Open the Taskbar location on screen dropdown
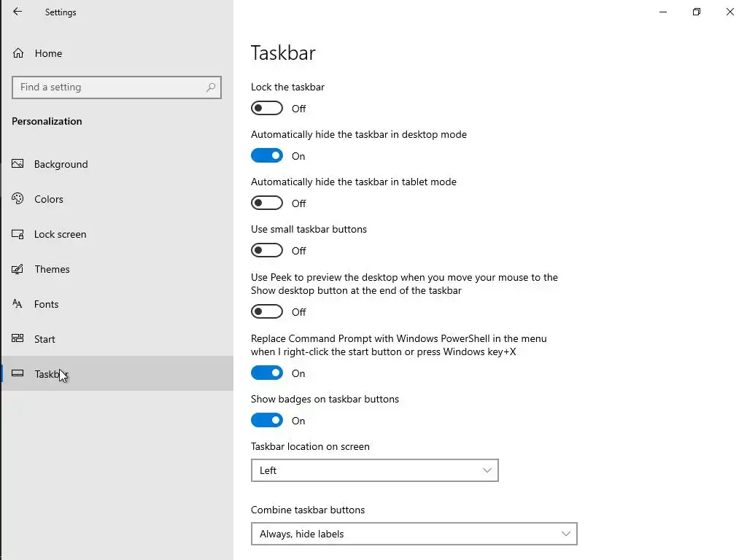This screenshot has height=560, width=747. [374, 470]
